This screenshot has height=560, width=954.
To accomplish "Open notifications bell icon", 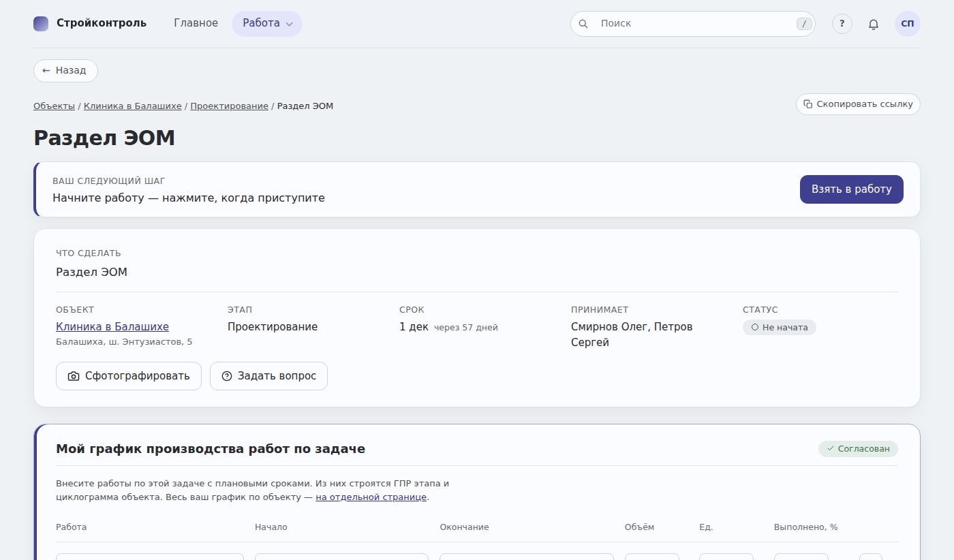I will 874,24.
